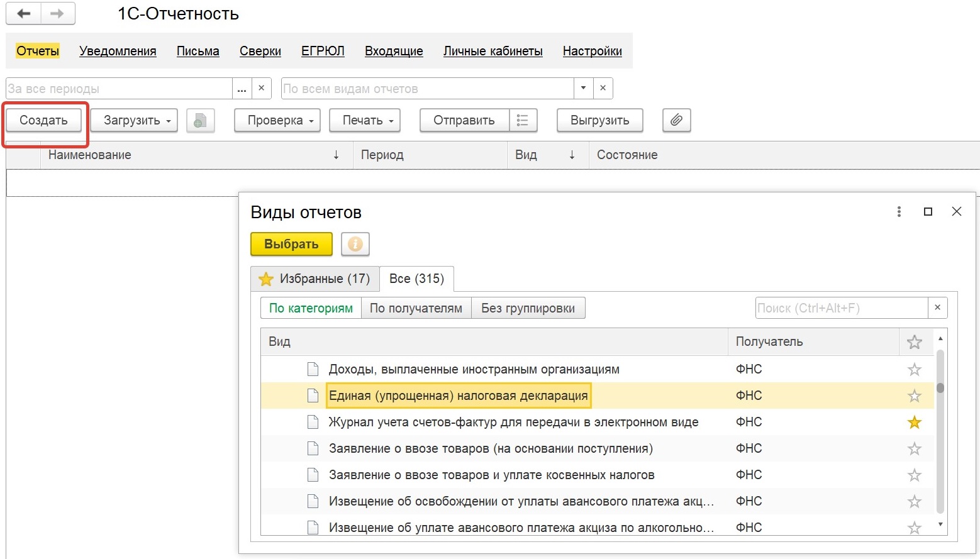The height and width of the screenshot is (559, 980).
Task: Open the Личные кабинеты section
Action: 493,51
